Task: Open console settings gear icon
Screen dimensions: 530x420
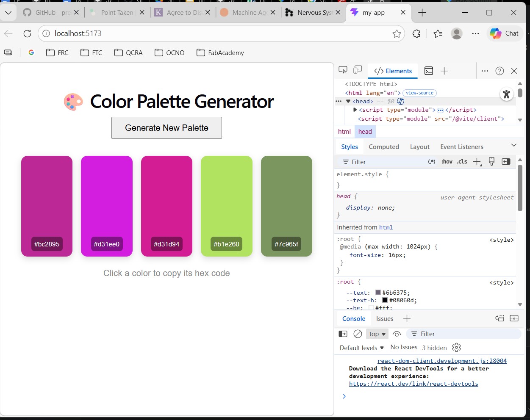Action: [456, 348]
